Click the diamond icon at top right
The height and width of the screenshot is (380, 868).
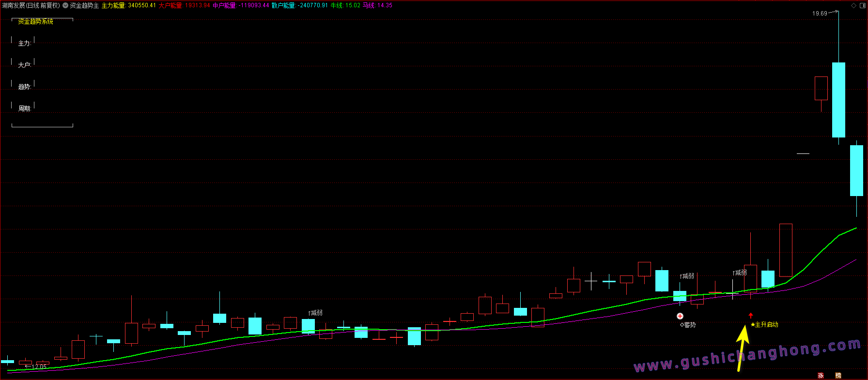(x=853, y=6)
